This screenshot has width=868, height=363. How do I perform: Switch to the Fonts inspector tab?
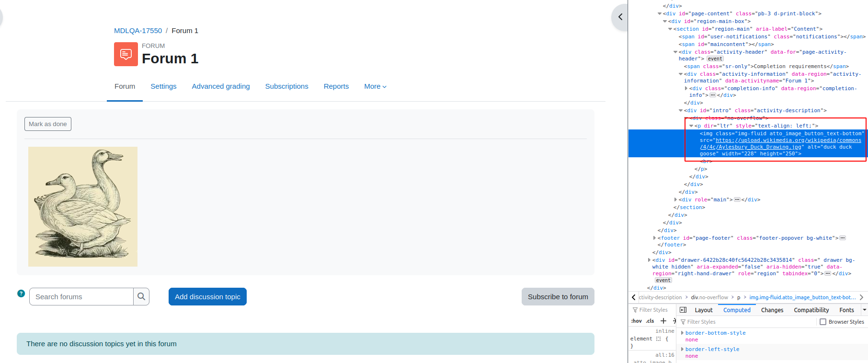point(846,310)
